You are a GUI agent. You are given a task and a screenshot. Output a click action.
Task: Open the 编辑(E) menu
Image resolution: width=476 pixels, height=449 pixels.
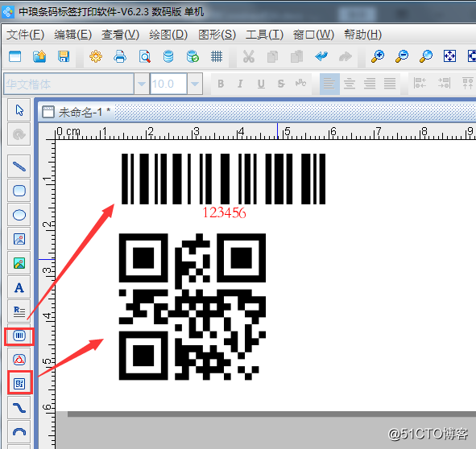coord(72,35)
